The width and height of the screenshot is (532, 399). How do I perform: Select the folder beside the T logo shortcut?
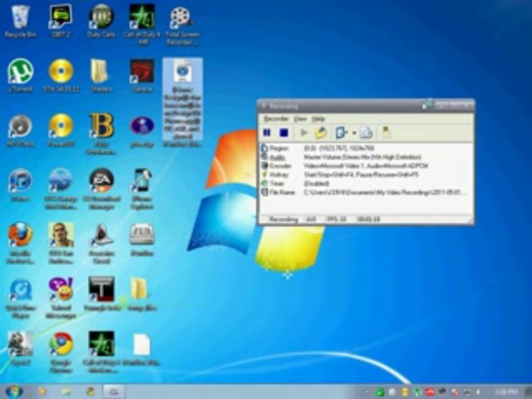point(142,294)
